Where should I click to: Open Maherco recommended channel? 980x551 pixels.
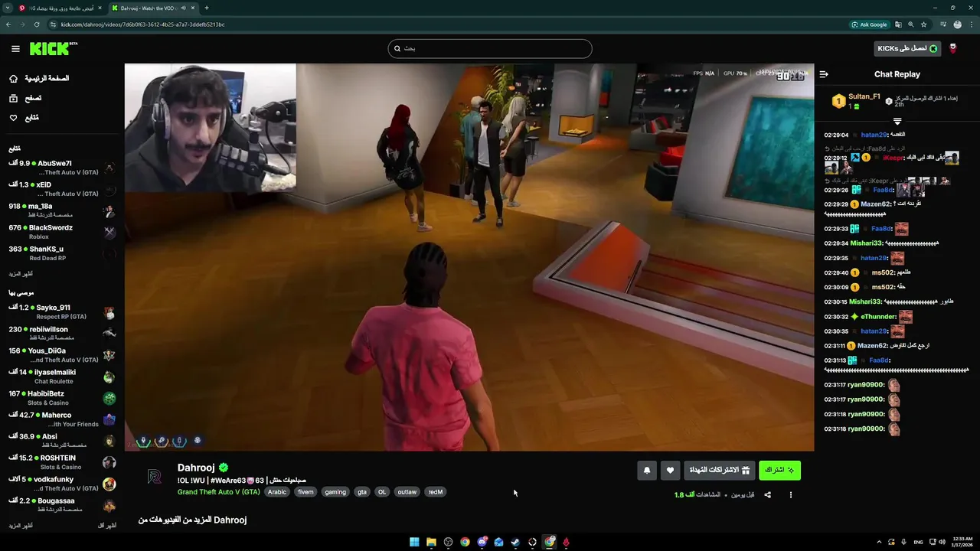pos(62,419)
